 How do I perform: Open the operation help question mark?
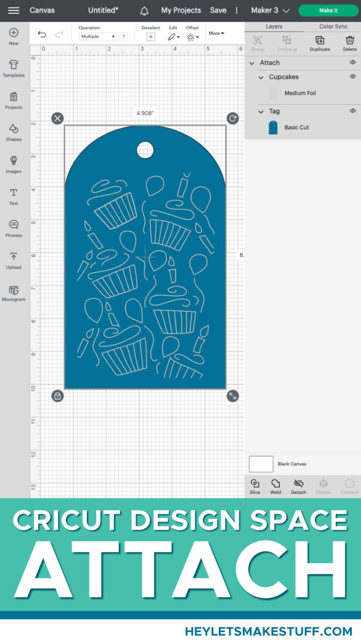point(124,36)
